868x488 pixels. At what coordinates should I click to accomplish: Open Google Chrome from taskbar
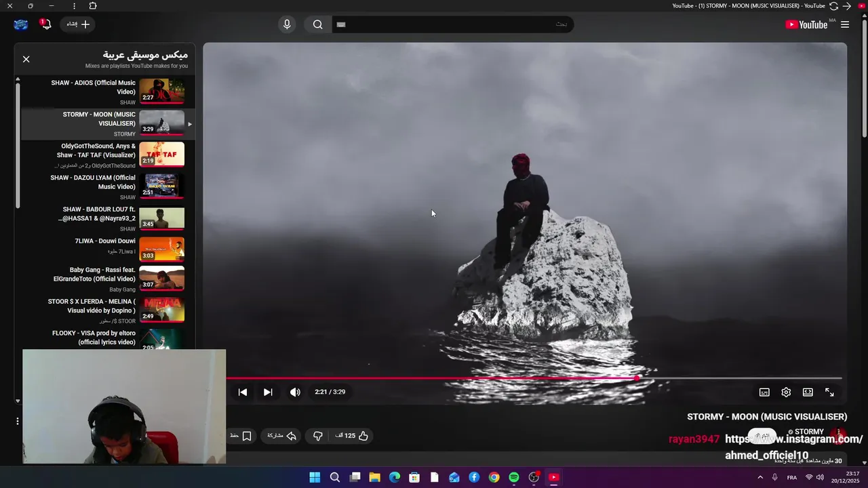tap(494, 477)
